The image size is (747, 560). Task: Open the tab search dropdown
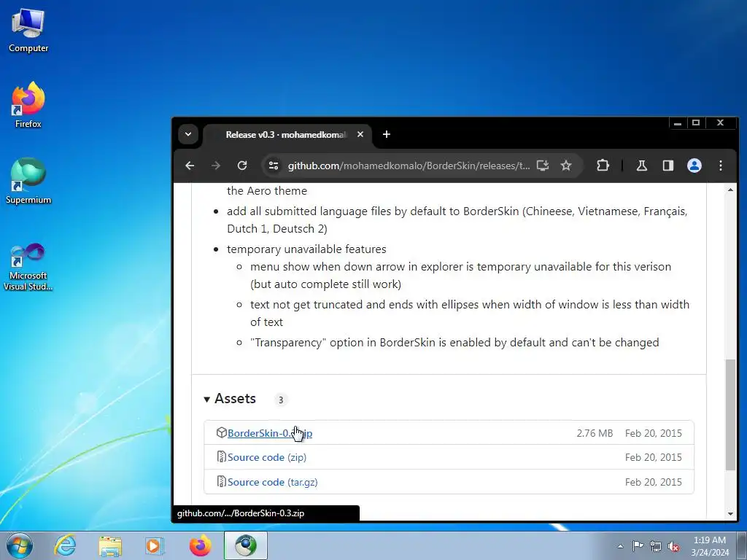click(x=188, y=134)
